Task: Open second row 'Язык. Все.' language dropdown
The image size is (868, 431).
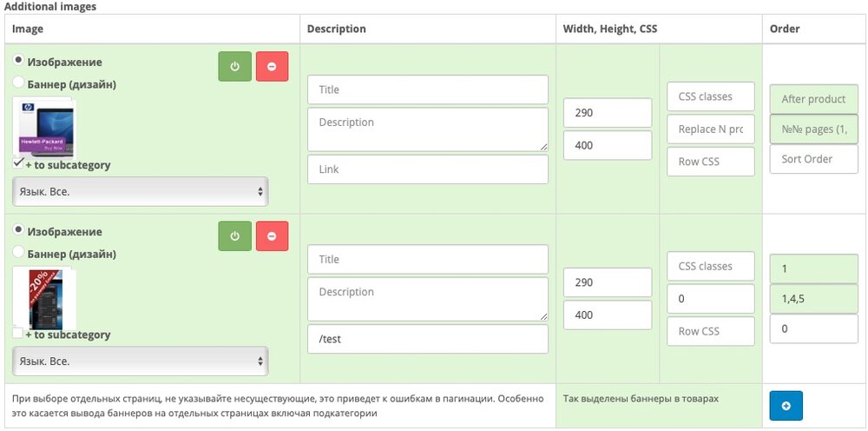Action: (x=140, y=361)
